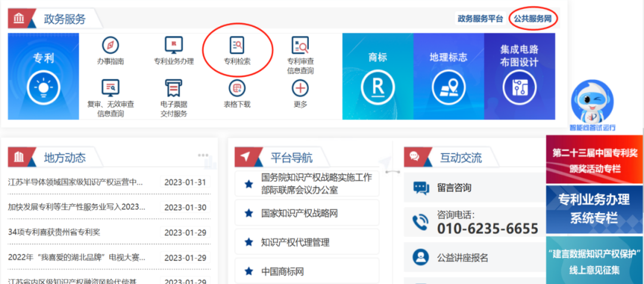Open 公益讲座报名 registration
This screenshot has height=284, width=644.
[x=462, y=258]
